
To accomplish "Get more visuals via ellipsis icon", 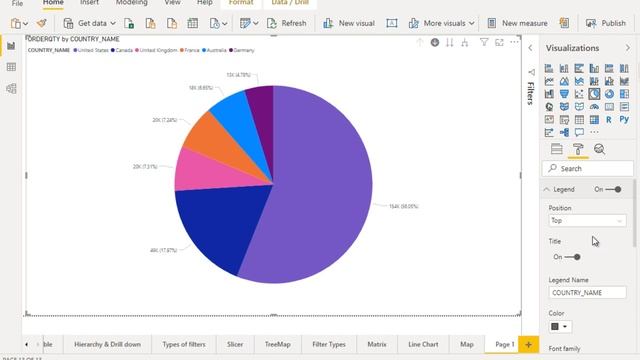I will [594, 132].
